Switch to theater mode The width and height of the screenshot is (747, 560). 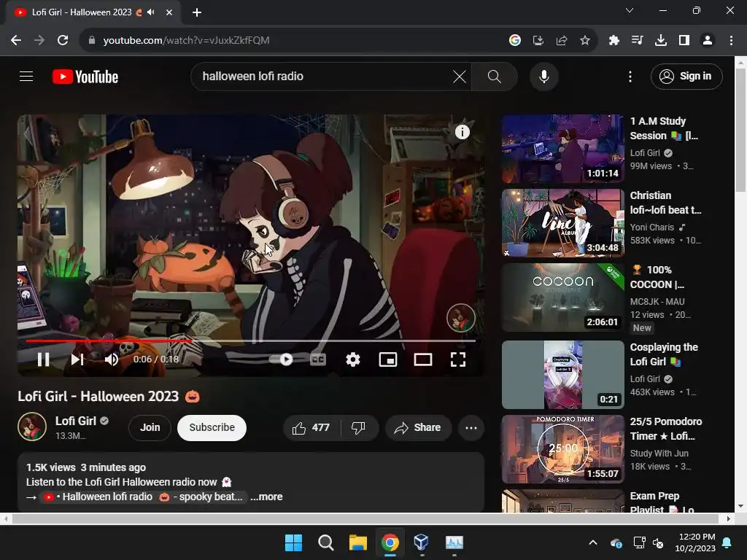[423, 359]
